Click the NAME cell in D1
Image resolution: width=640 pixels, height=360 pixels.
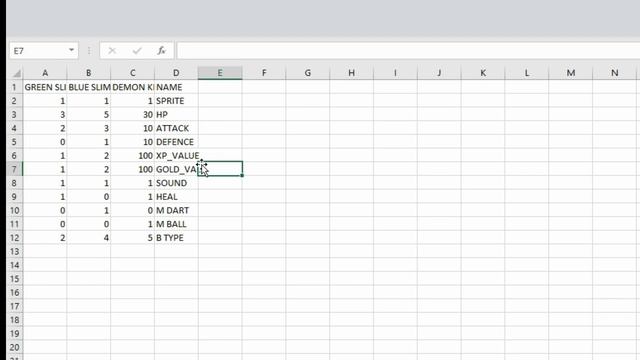(x=176, y=87)
